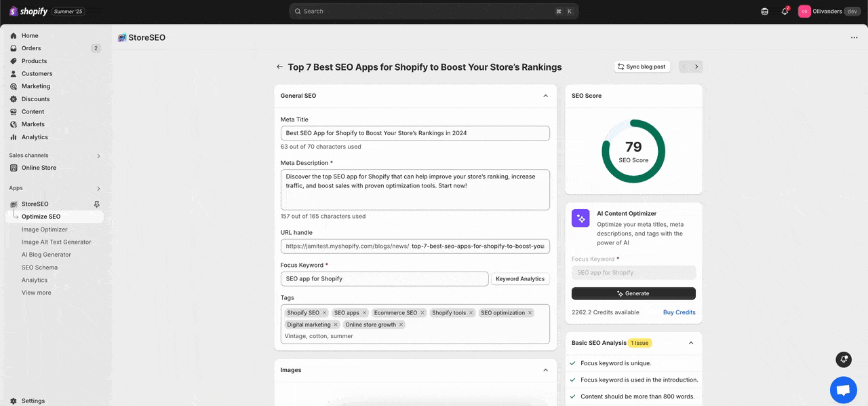The height and width of the screenshot is (406, 868).
Task: Open Image Optimizer menu item
Action: 45,229
